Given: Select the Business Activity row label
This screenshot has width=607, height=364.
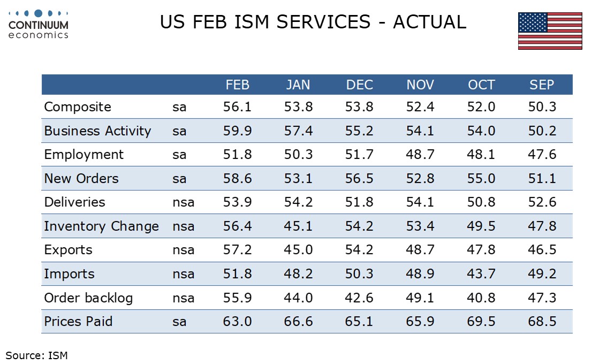Looking at the screenshot, I should (97, 131).
